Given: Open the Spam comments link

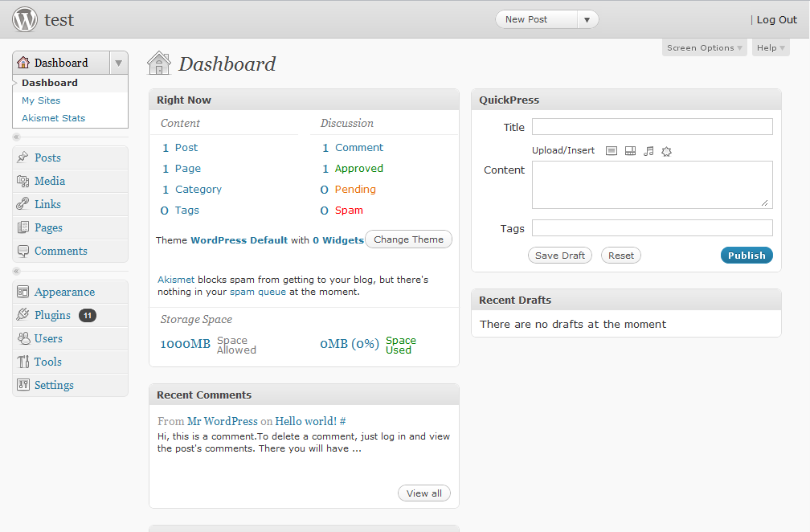Looking at the screenshot, I should click(x=349, y=211).
